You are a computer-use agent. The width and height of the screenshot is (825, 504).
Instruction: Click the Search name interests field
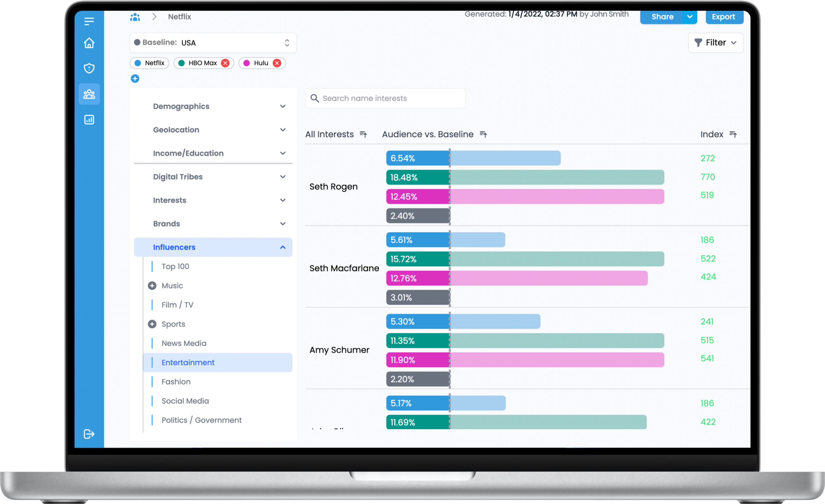[385, 99]
